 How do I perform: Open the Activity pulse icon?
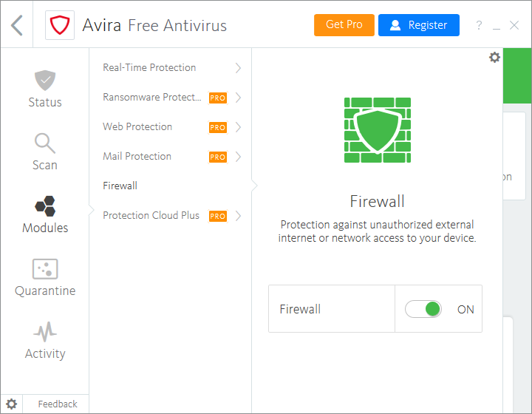coord(44,332)
